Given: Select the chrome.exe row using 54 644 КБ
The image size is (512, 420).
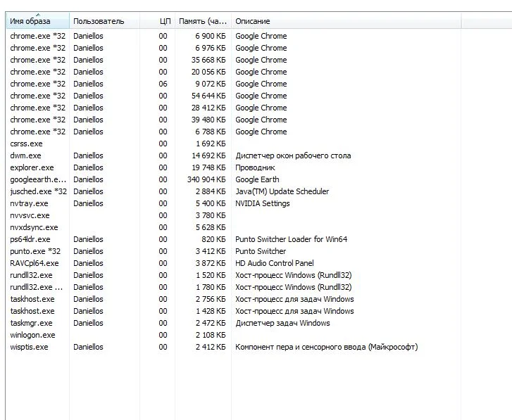Looking at the screenshot, I should 38,96.
